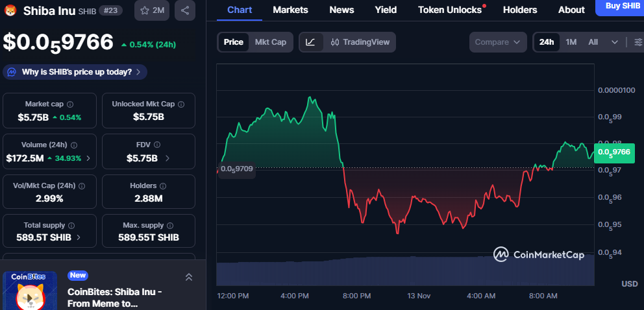Switch to TradingView chart view
This screenshot has height=310, width=644.
pyautogui.click(x=360, y=42)
